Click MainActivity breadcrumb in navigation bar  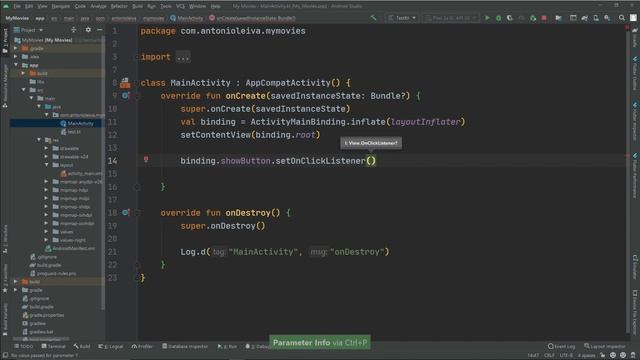tap(187, 18)
